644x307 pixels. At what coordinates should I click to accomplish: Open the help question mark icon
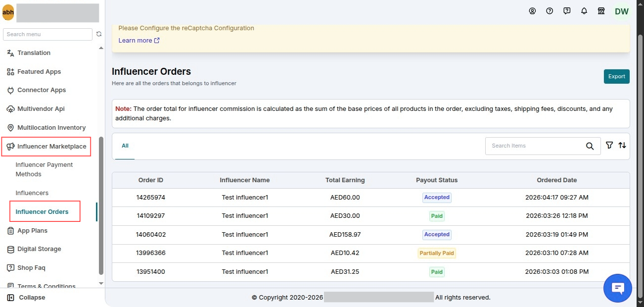point(550,11)
